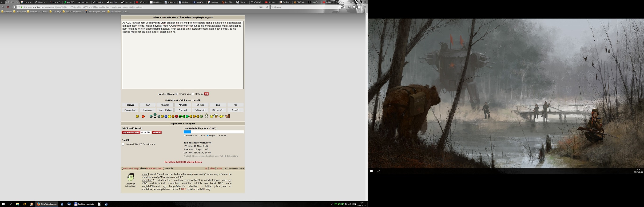This screenshot has height=207, width=644.
Task: Click the page vertical scrollbar
Action: pyautogui.click(x=367, y=107)
